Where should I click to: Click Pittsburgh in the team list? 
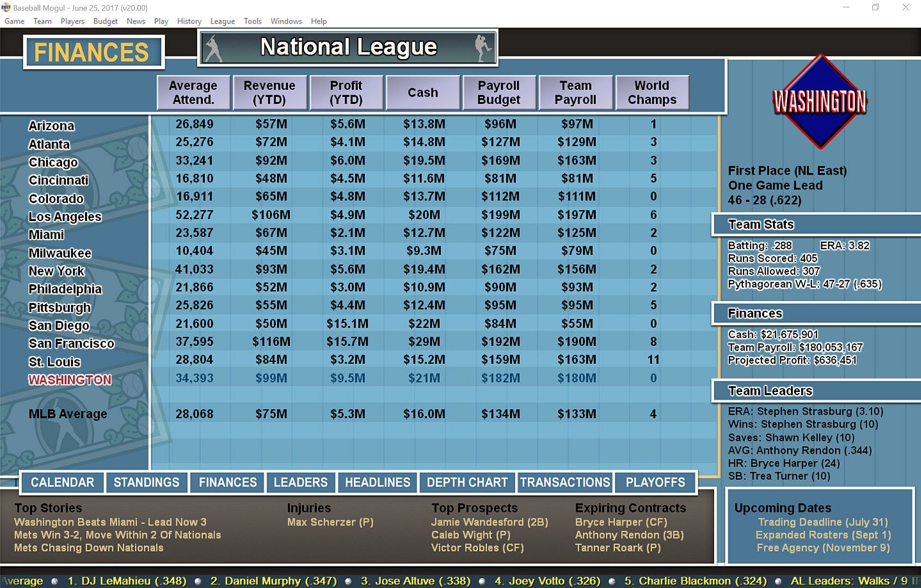59,308
